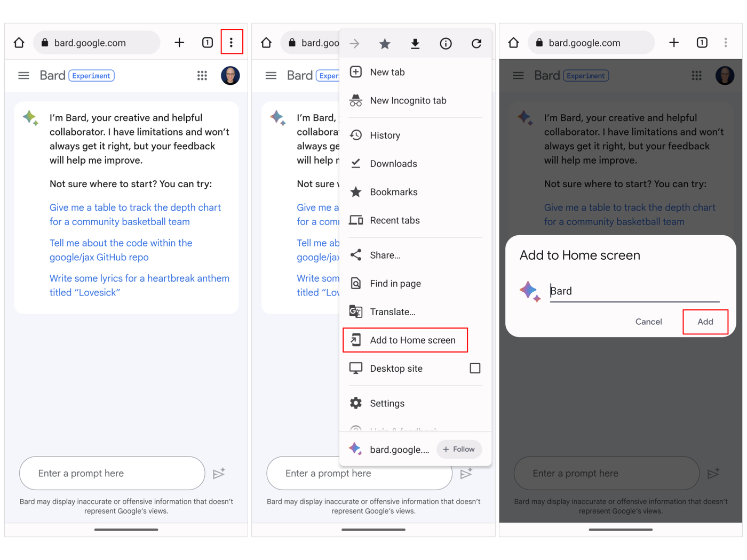Open the Google apps grid icon
747x560 pixels.
coord(202,75)
